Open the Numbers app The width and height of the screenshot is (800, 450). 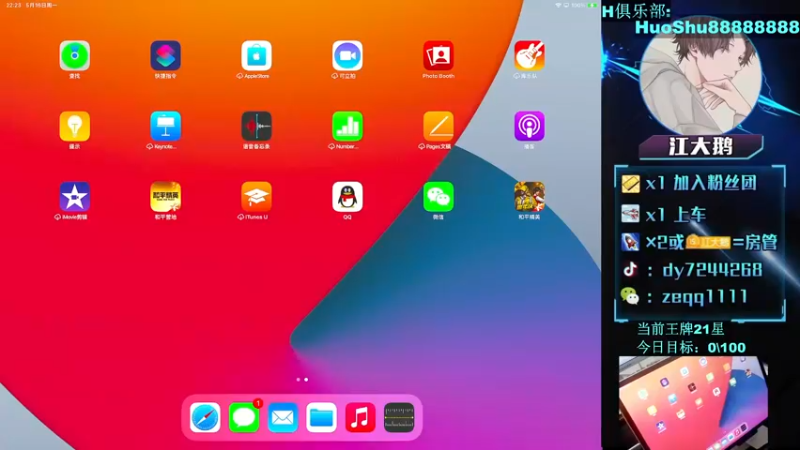point(347,126)
